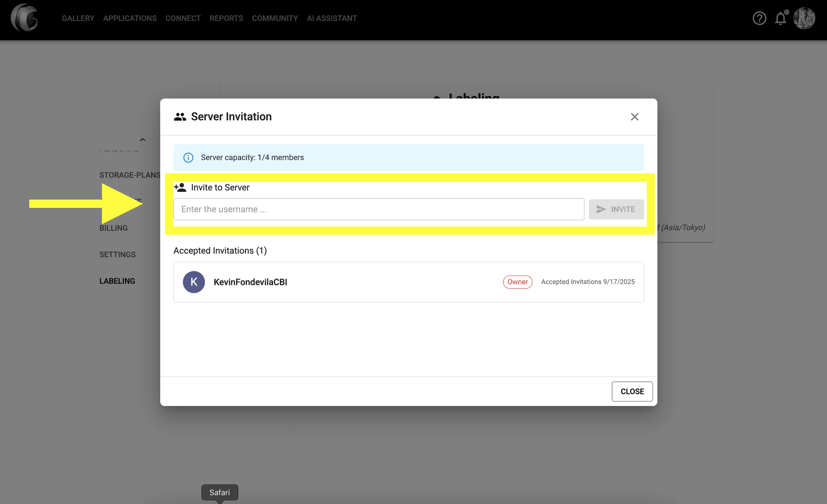Click the Invite to Server add-person icon

pos(180,187)
